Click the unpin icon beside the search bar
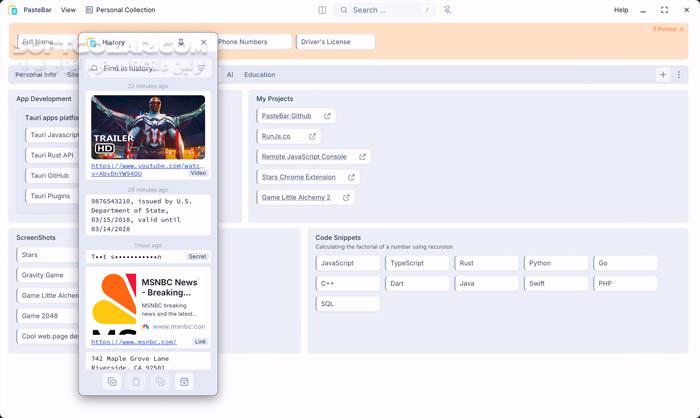700x418 pixels. pyautogui.click(x=447, y=10)
